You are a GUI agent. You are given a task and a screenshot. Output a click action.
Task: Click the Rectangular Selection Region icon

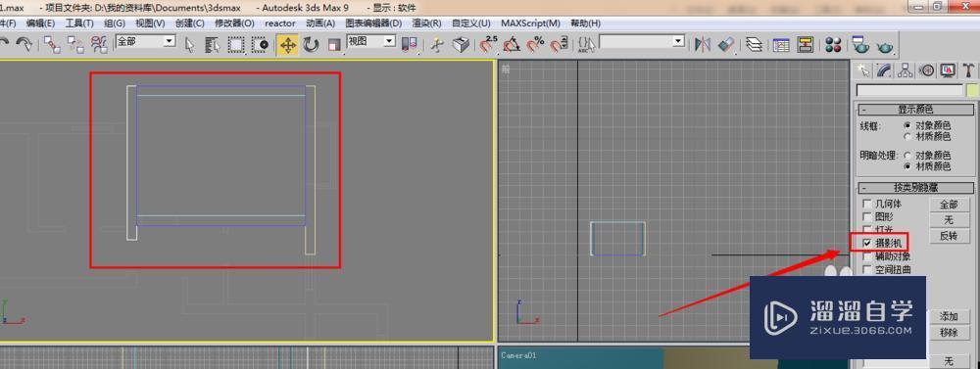pyautogui.click(x=236, y=44)
